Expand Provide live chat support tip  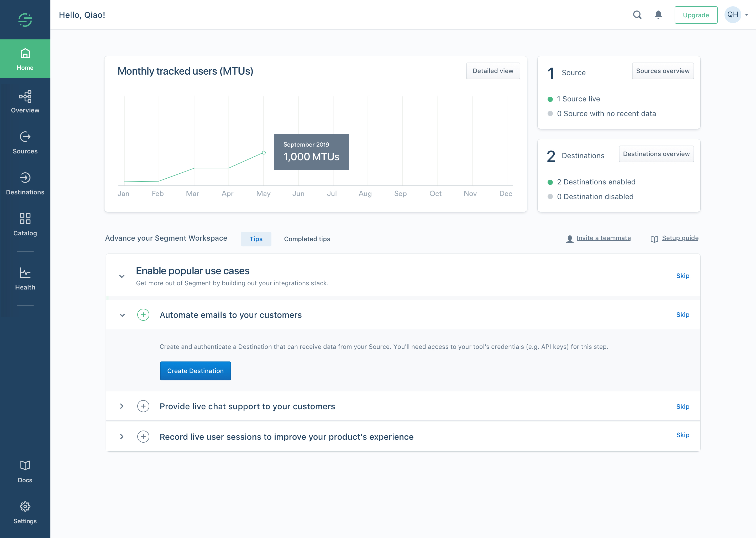(x=122, y=406)
